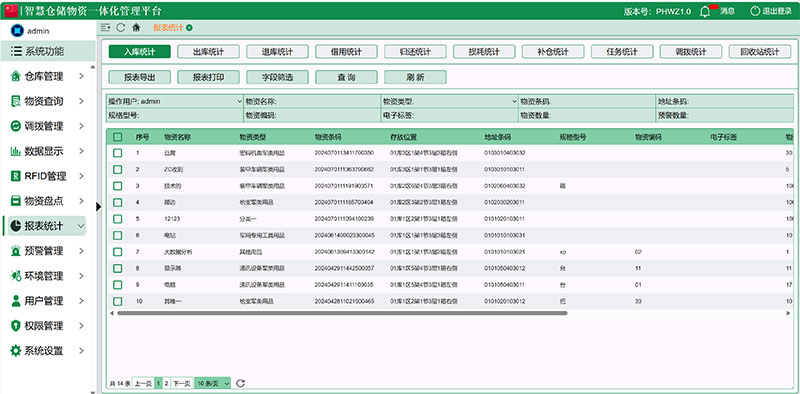Screen dimensions: 800x394
Task: Check the box for row 10 其唯一
Action: point(118,301)
